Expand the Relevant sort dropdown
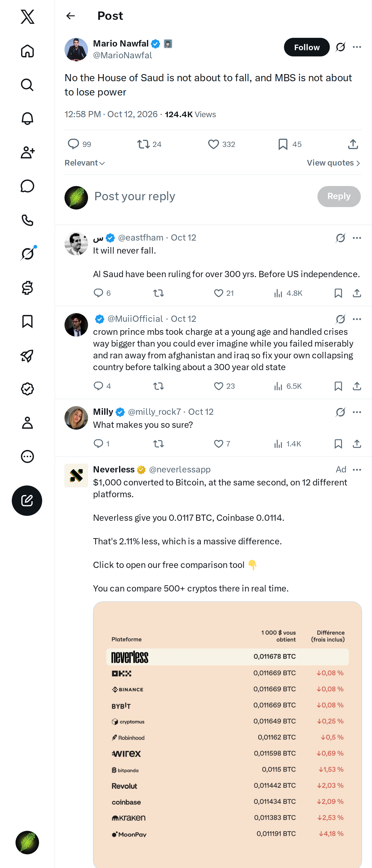The height and width of the screenshot is (868, 372). pos(85,163)
